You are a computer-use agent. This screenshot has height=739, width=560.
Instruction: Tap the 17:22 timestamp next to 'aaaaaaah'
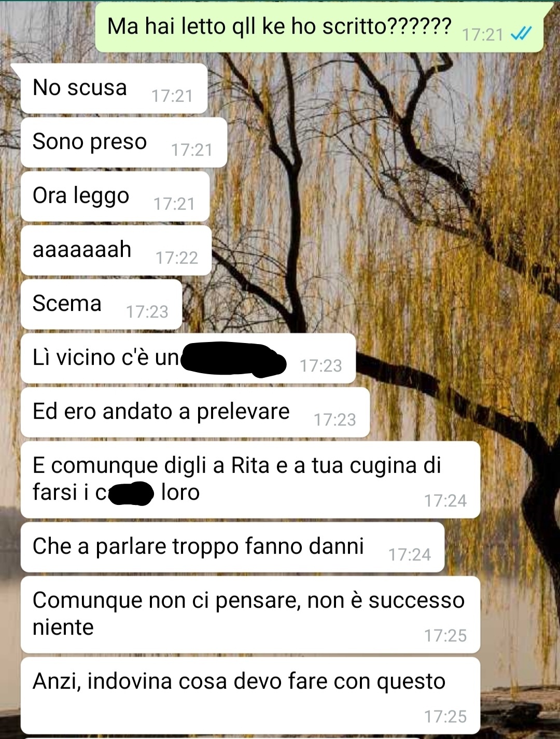(177, 258)
